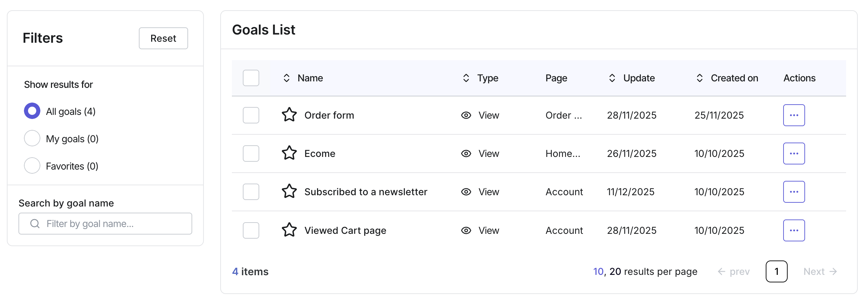Click the search magnifier icon
This screenshot has width=868, height=307.
coord(35,224)
